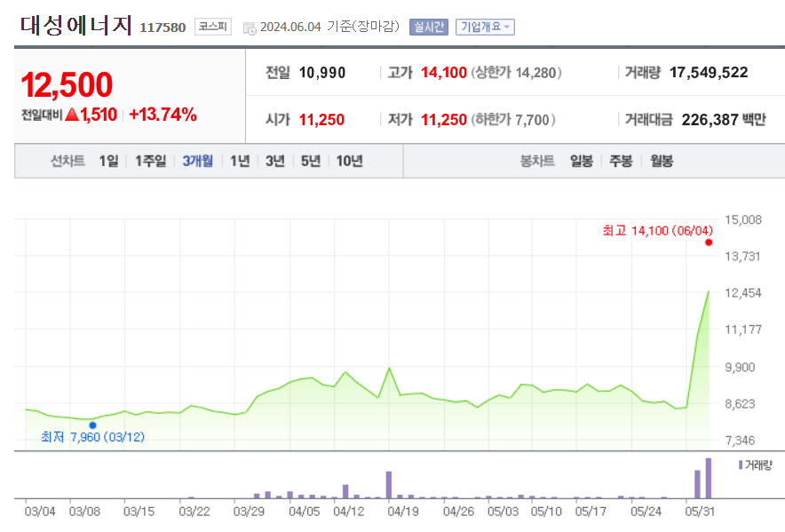Image resolution: width=785 pixels, height=532 pixels.
Task: Click the current price 12,500
Action: pos(67,84)
